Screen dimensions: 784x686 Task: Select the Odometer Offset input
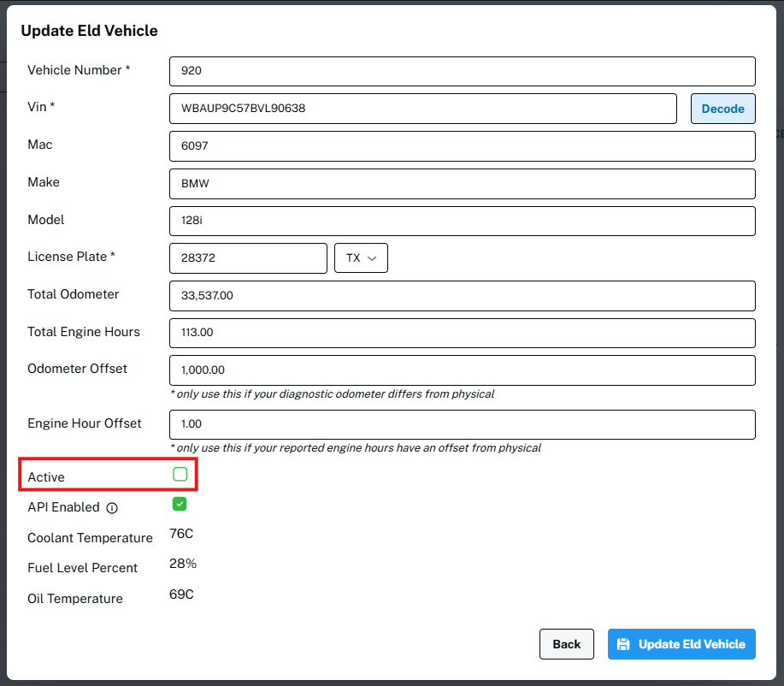pos(462,370)
